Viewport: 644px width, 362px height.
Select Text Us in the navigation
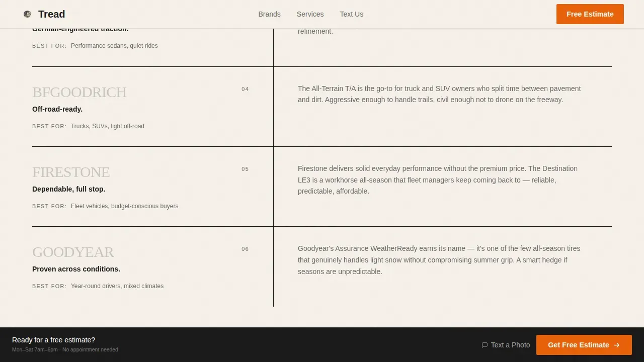tap(351, 14)
